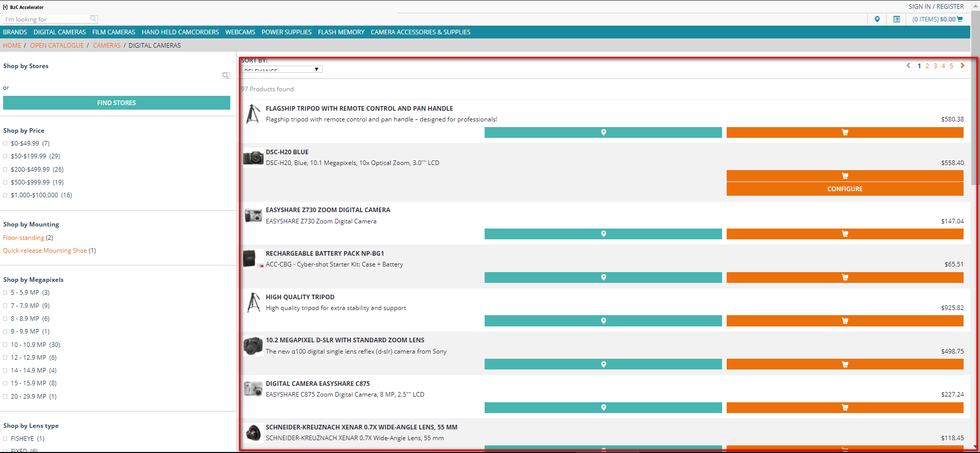Click the store search magnifier under Shop by Stores
Image resolution: width=980 pixels, height=453 pixels.
[x=226, y=75]
